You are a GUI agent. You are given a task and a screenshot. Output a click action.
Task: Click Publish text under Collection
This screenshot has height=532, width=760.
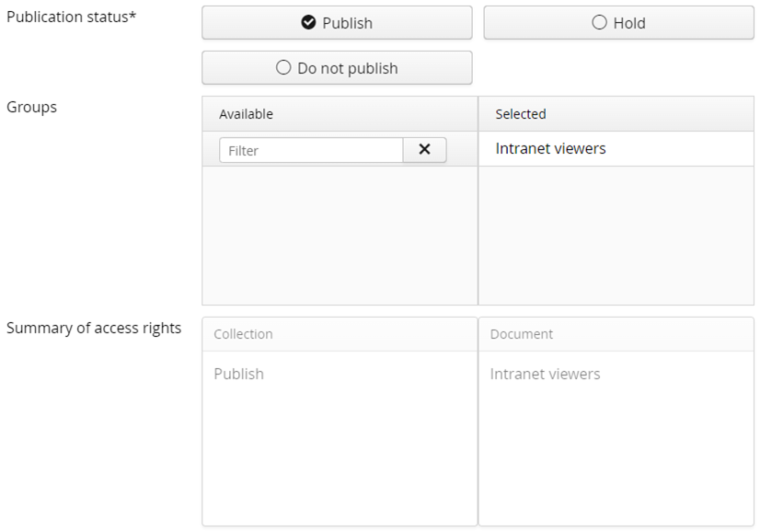click(x=238, y=374)
